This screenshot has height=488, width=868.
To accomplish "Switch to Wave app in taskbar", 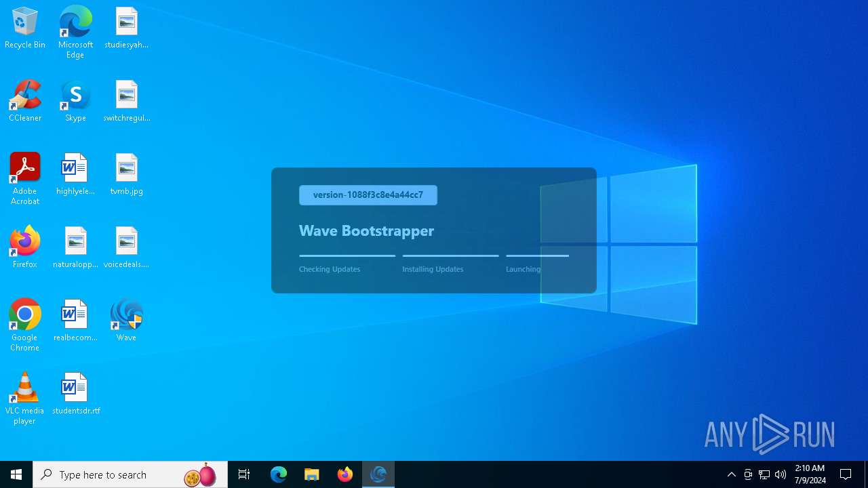I will tap(378, 474).
